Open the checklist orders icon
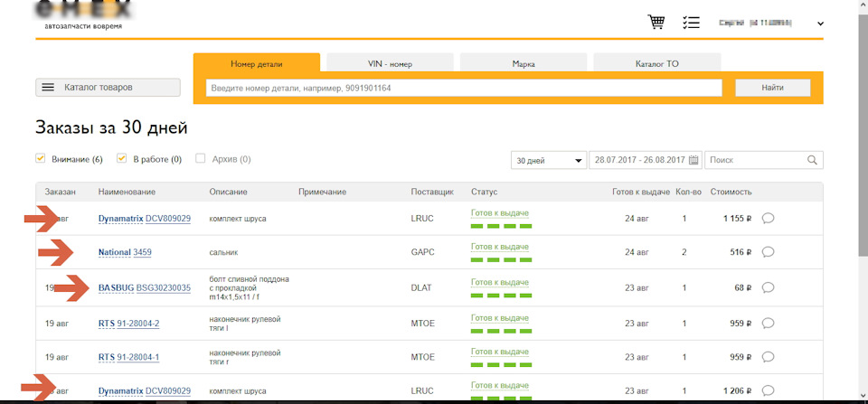Viewport: 868px width, 404px height. tap(692, 22)
